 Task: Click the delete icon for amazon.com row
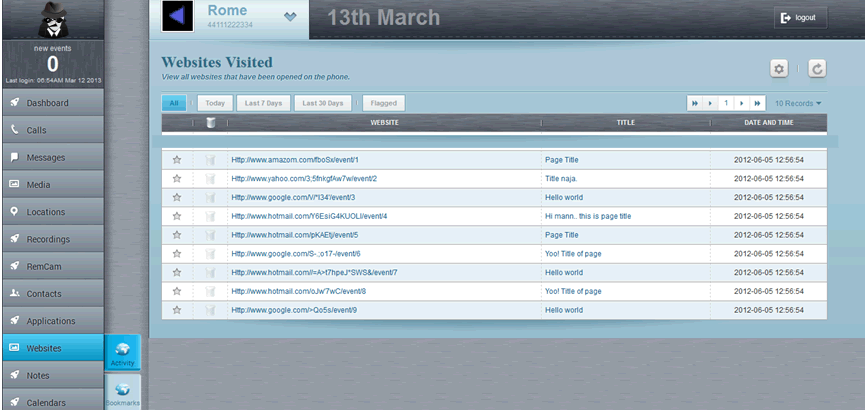[210, 160]
